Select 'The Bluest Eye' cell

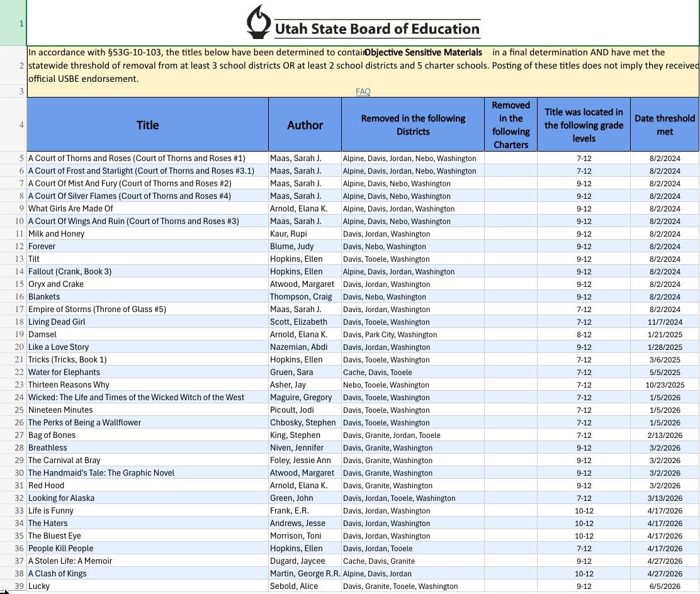pyautogui.click(x=148, y=535)
